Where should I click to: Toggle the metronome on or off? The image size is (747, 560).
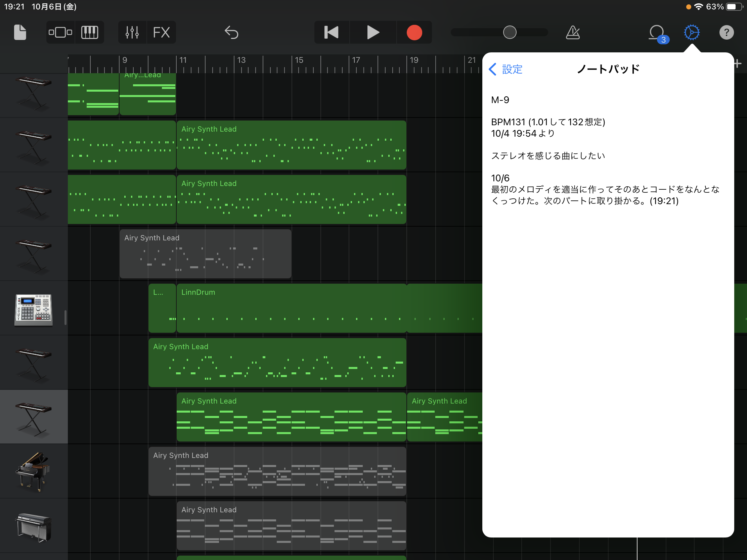pyautogui.click(x=573, y=33)
